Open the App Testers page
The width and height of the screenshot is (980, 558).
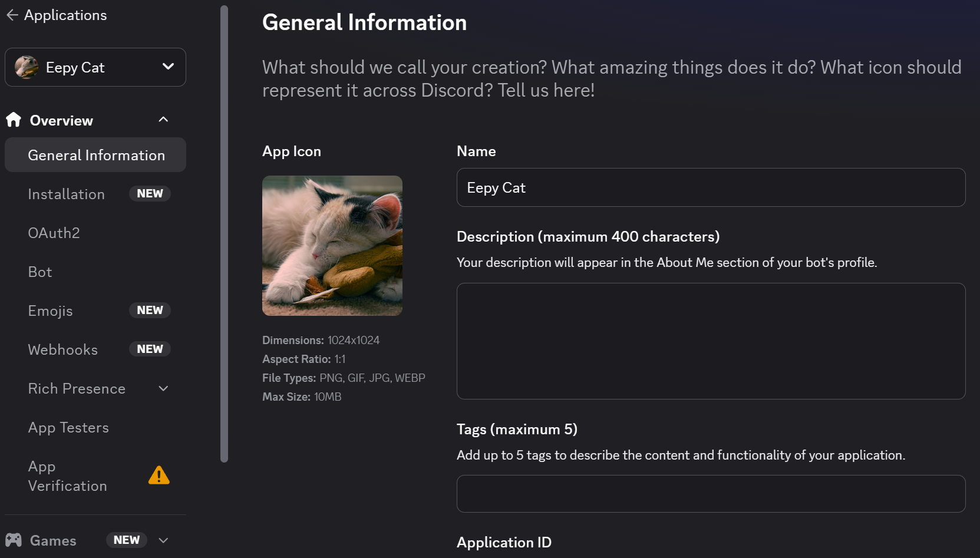pyautogui.click(x=68, y=427)
